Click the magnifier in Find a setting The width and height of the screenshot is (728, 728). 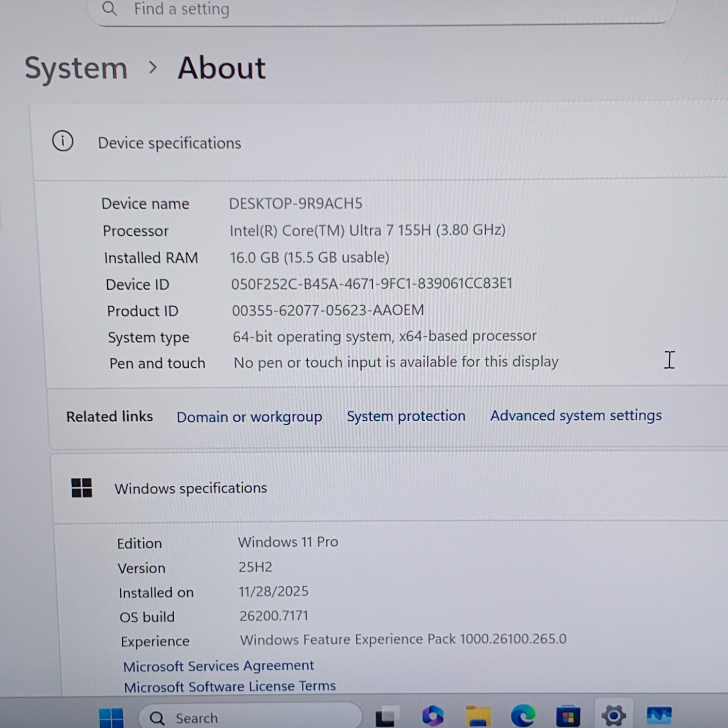click(110, 9)
